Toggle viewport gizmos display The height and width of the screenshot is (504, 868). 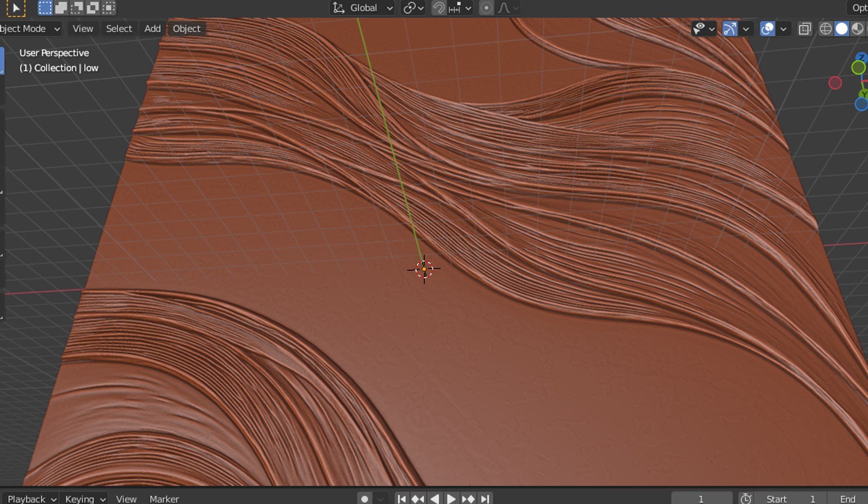tap(730, 29)
